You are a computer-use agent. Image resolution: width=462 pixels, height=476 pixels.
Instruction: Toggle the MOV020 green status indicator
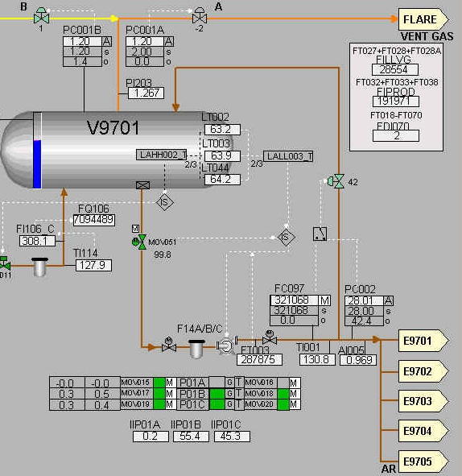pos(283,404)
